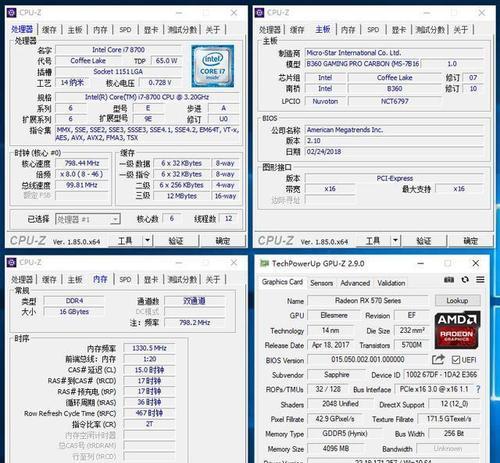500x463 pixels.
Task: Open SPD tab in the mainboard CPU-Z window
Action: point(373,30)
